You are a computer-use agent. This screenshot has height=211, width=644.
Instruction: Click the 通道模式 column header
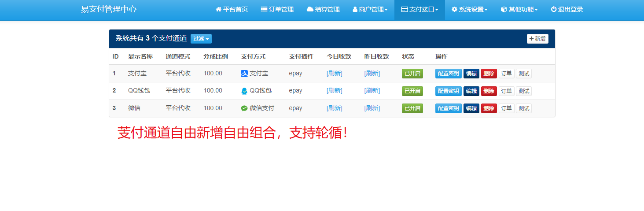pyautogui.click(x=178, y=56)
